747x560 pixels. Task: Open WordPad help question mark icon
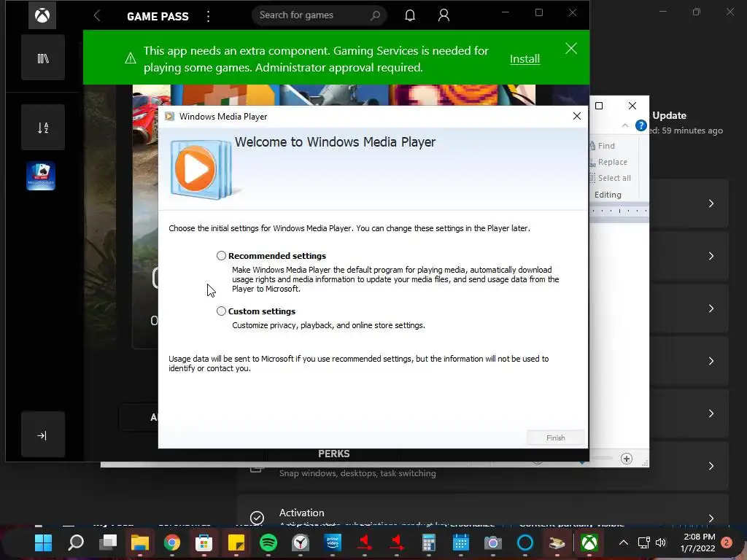pyautogui.click(x=640, y=125)
